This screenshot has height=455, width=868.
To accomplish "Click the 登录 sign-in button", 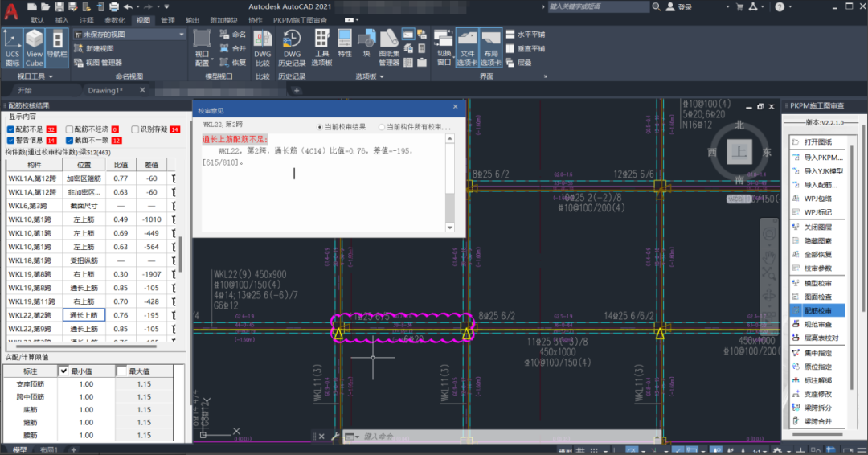I will (679, 7).
